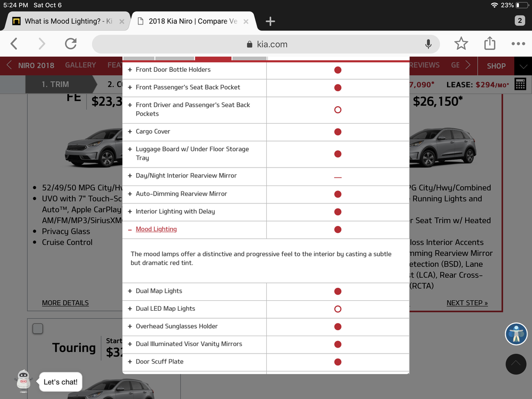Tap the dash mark for Day/Night Mirror
This screenshot has width=532, height=399.
pyautogui.click(x=338, y=177)
